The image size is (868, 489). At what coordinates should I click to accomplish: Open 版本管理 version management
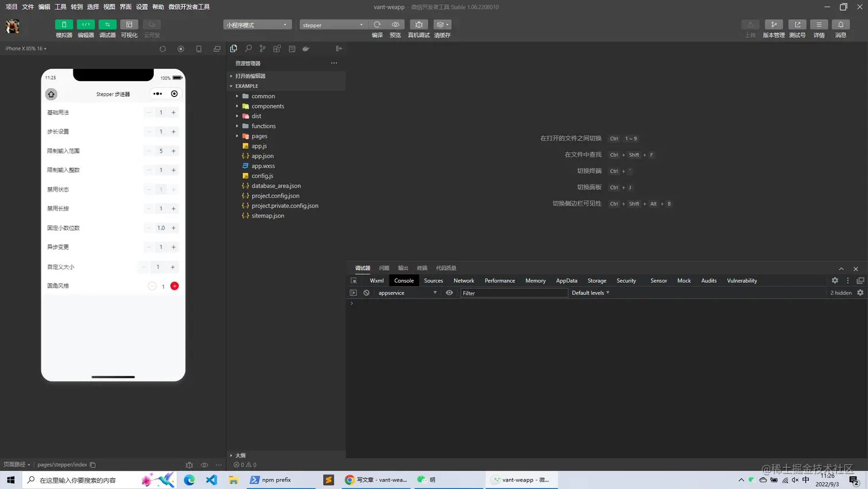[773, 25]
